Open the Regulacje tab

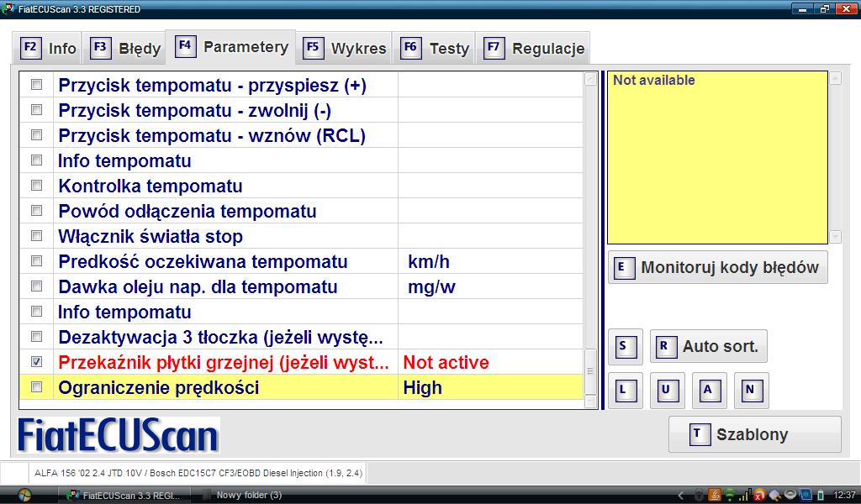pyautogui.click(x=533, y=48)
